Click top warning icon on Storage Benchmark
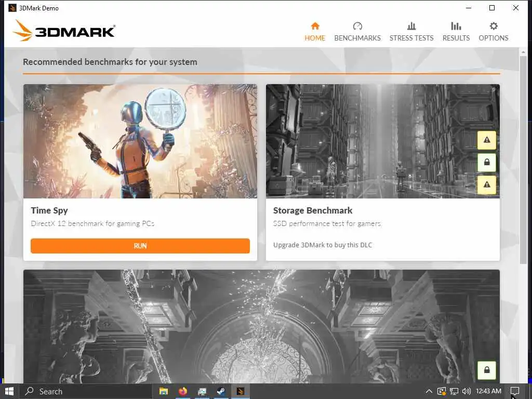 486,140
